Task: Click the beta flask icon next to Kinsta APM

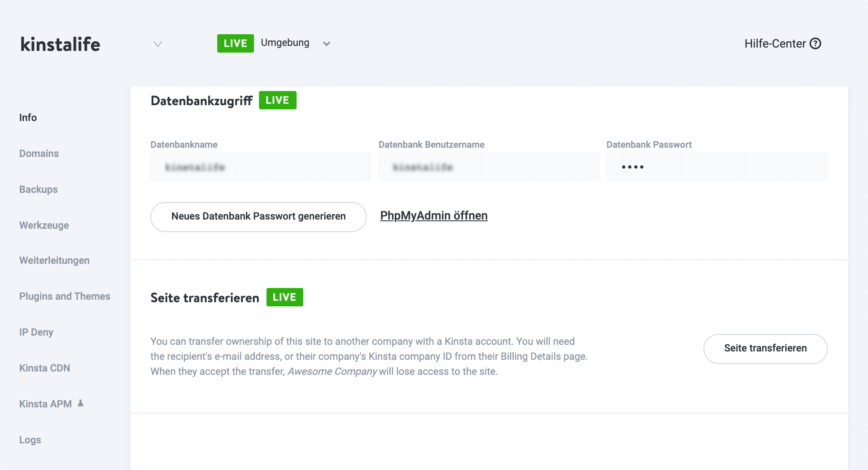Action: click(x=81, y=403)
